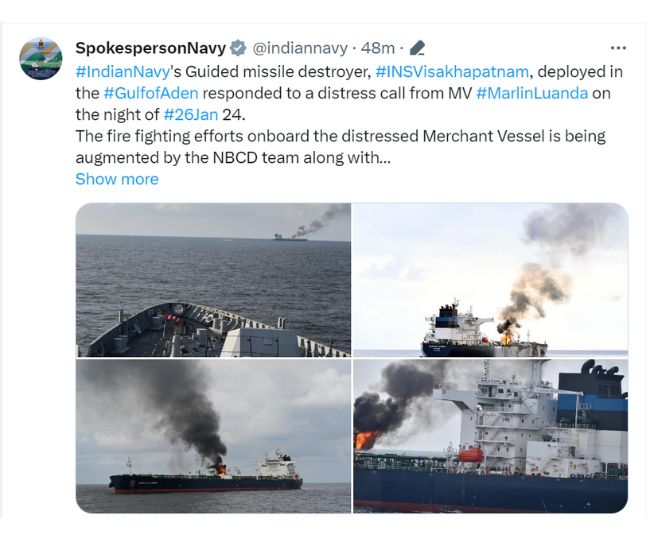View photo of warship bow facing distant smoke
Viewport: 650px width, 540px height.
point(213,280)
